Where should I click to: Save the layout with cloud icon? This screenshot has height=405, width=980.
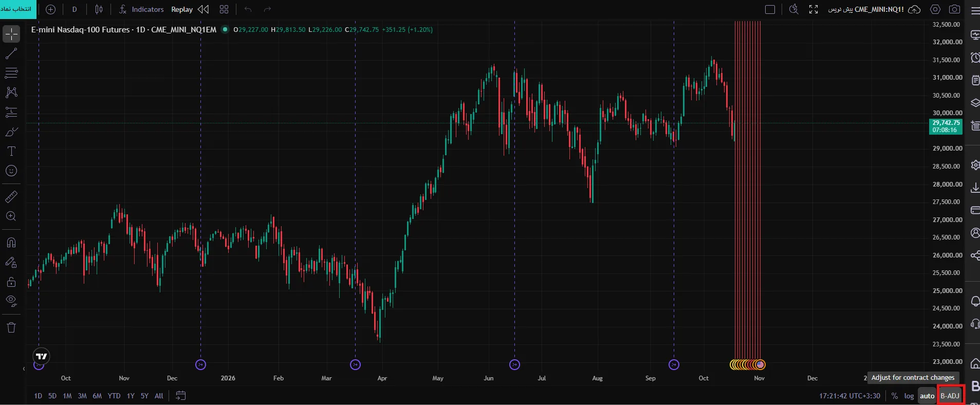pyautogui.click(x=914, y=9)
